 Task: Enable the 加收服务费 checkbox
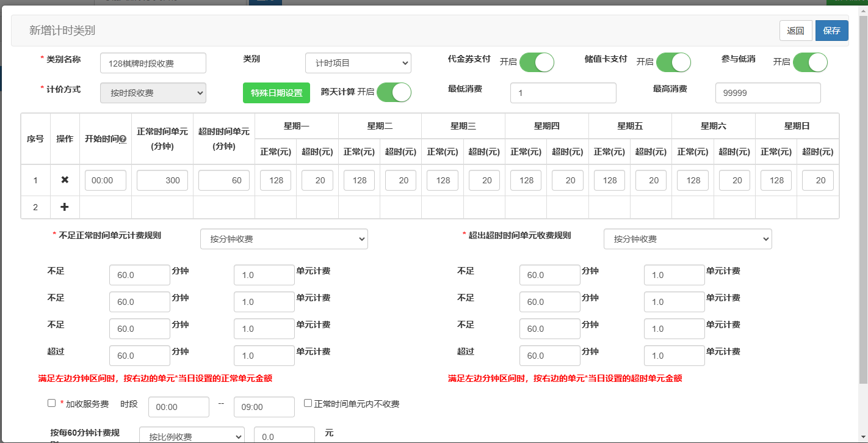pyautogui.click(x=52, y=403)
